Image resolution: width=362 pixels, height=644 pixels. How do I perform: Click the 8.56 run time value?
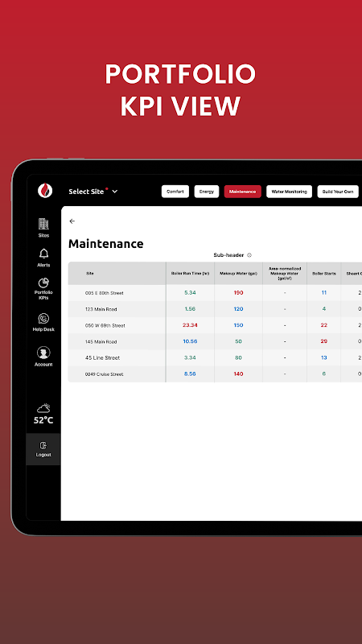pyautogui.click(x=190, y=374)
